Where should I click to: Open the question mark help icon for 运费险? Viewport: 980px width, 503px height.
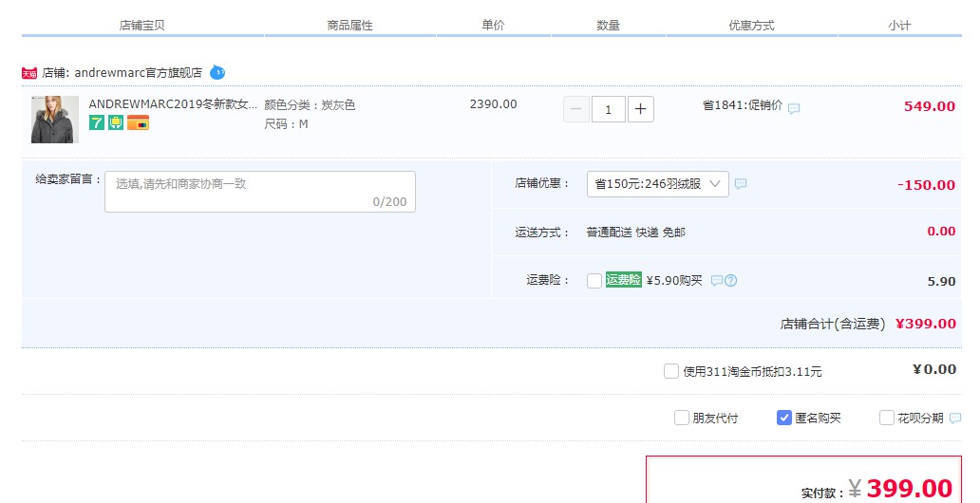pyautogui.click(x=730, y=281)
